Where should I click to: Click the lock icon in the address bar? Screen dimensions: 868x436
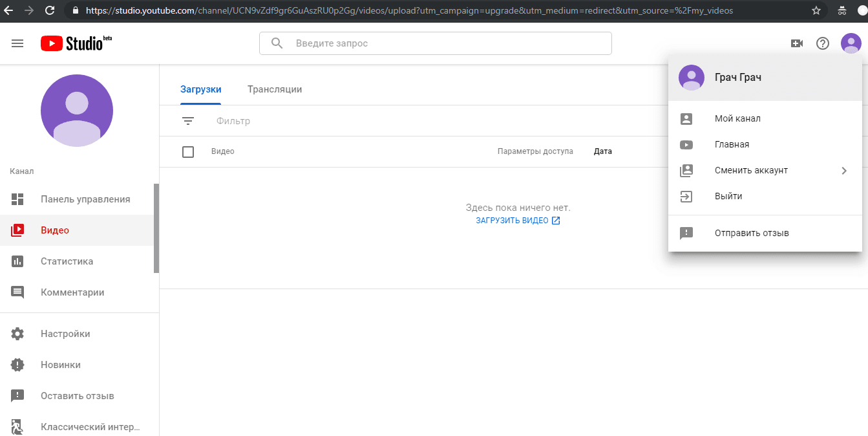(x=76, y=11)
